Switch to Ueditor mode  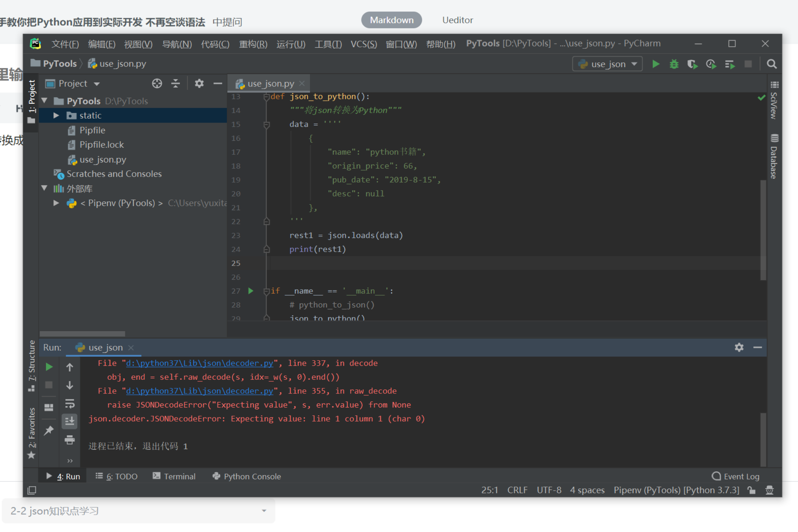[458, 20]
